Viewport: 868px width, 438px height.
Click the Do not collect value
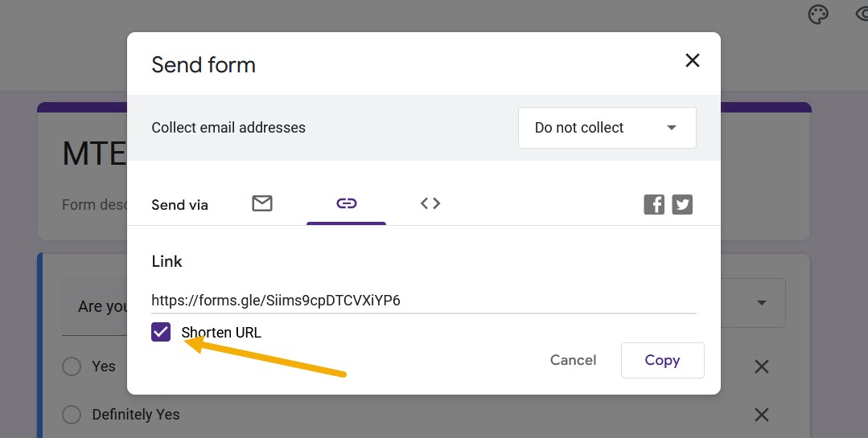[x=579, y=128]
